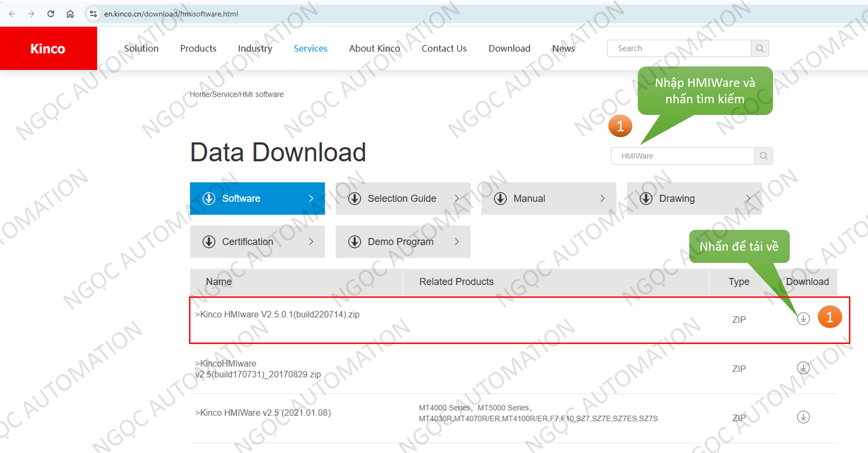
Task: Expand Software with its chevron
Action: [311, 198]
